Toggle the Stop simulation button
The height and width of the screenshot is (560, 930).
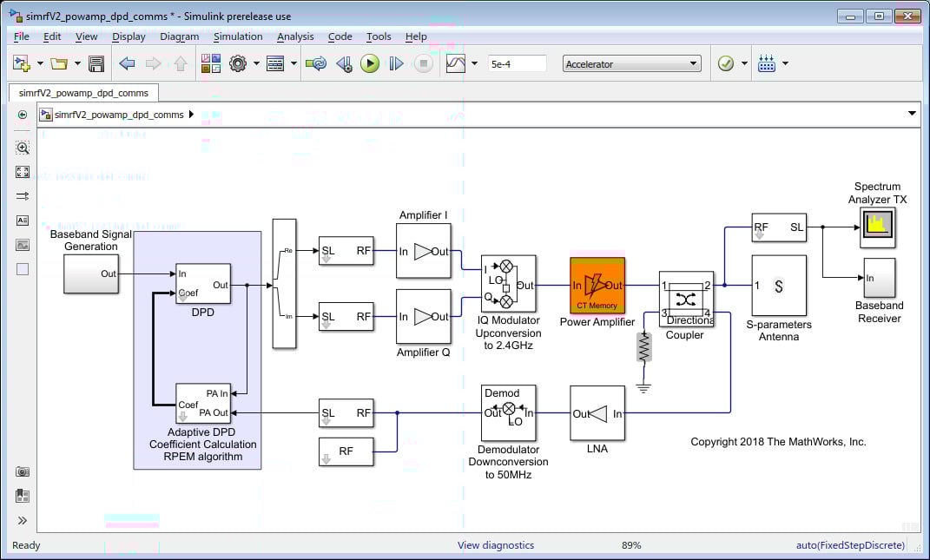point(423,63)
